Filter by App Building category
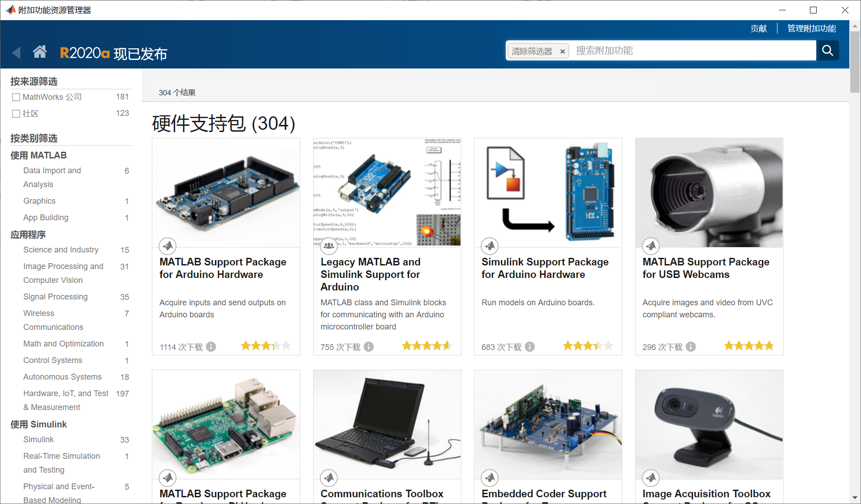 [46, 218]
